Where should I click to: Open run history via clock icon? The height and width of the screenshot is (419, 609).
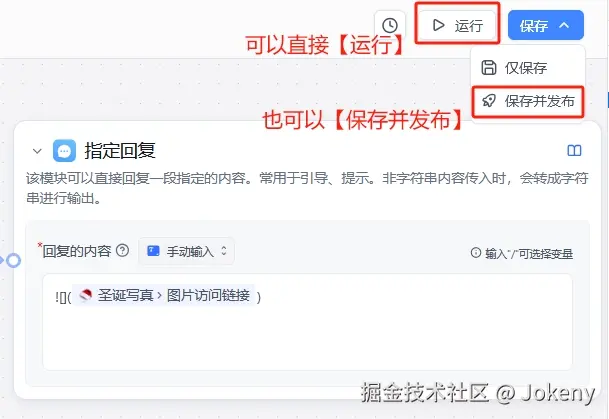[x=390, y=26]
